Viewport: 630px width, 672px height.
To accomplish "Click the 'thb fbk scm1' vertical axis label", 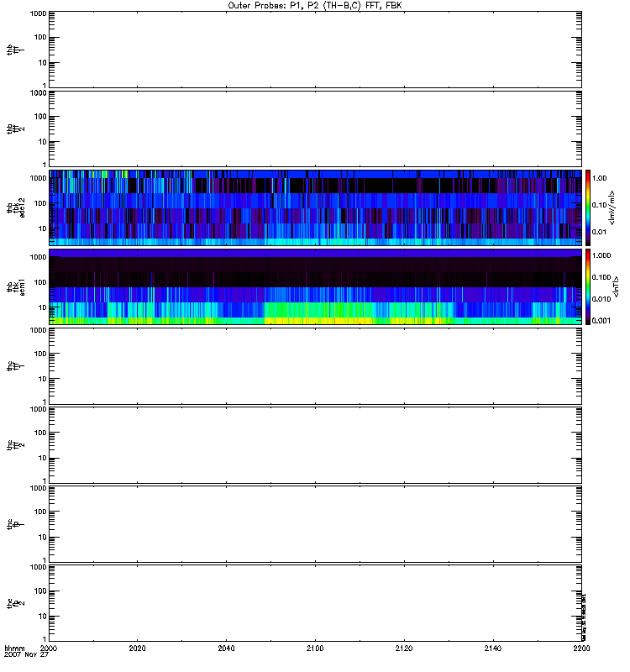I will pos(14,286).
